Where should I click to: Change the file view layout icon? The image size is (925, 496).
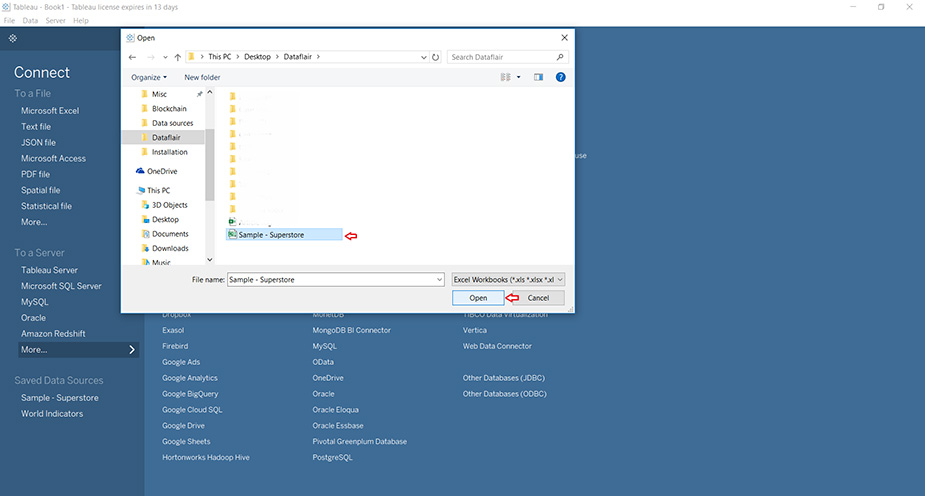[506, 77]
